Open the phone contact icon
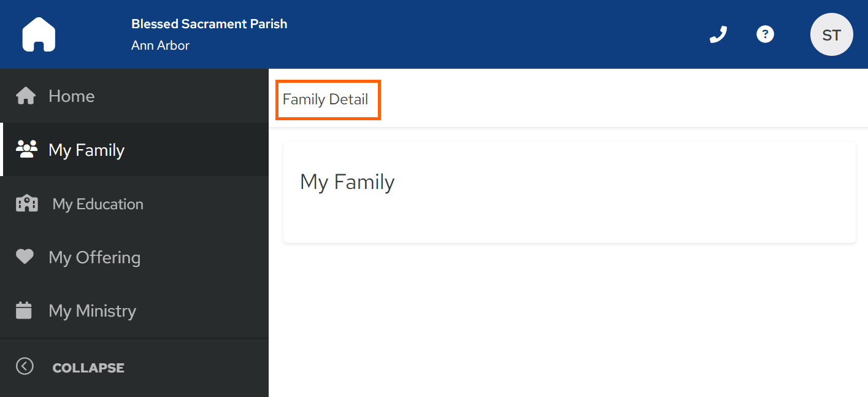Image resolution: width=868 pixels, height=397 pixels. pos(718,34)
